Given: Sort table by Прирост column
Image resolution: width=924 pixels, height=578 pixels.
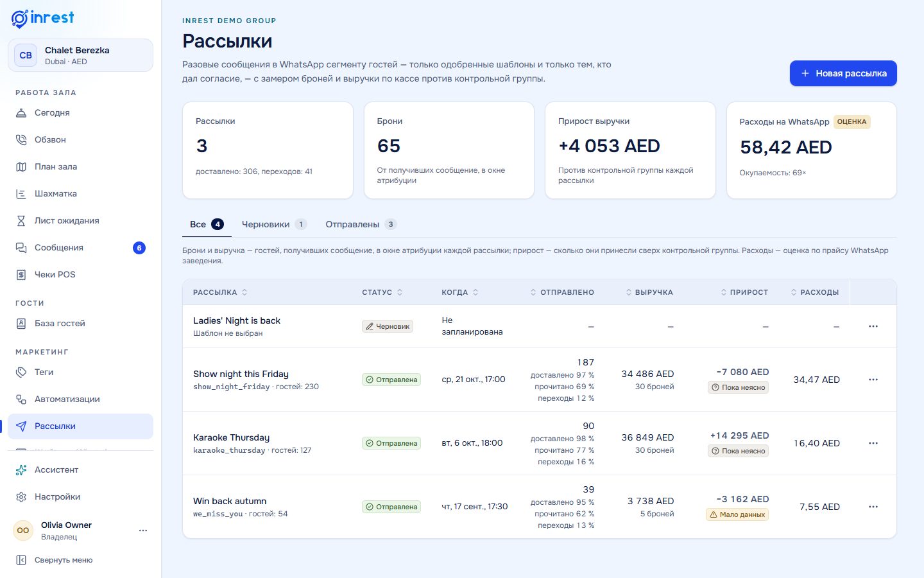Looking at the screenshot, I should tap(744, 292).
